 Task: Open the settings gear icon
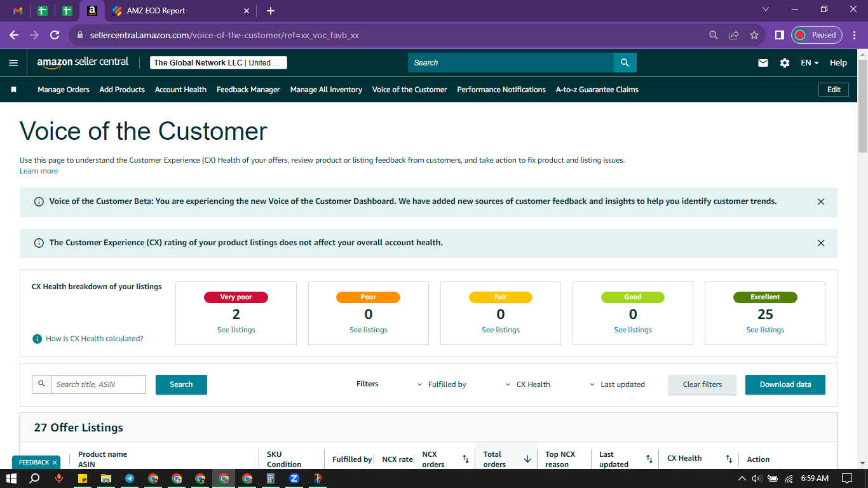(x=785, y=63)
